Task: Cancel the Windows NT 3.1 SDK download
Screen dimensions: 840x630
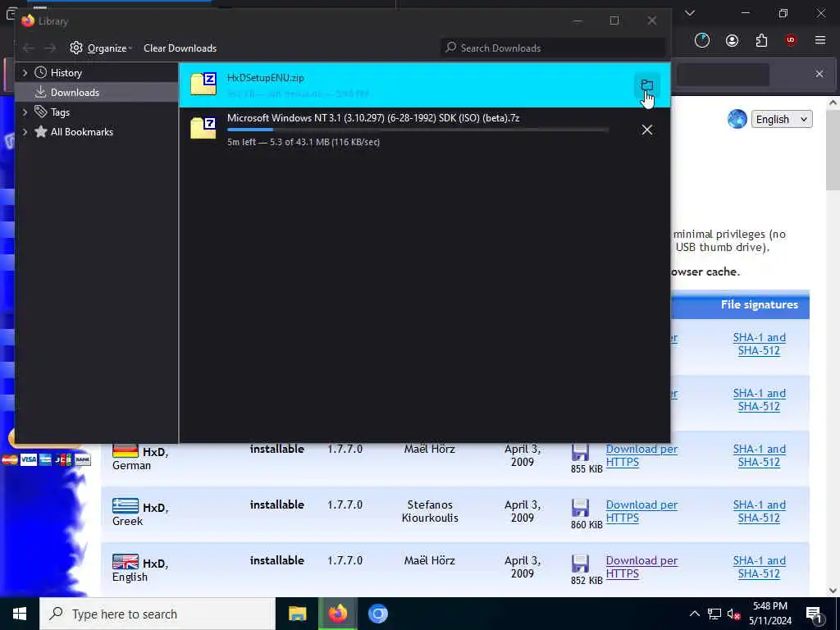Action: (646, 130)
